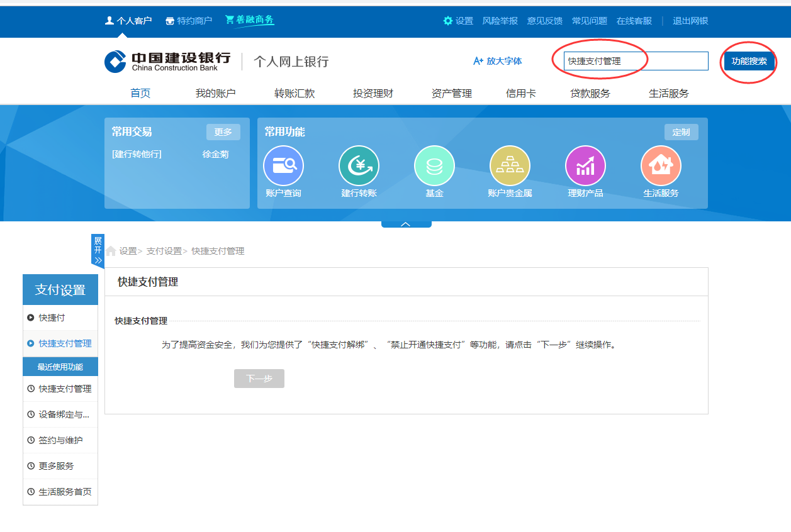Select 快捷支付管理 under 支付设置 sidebar

coord(60,343)
